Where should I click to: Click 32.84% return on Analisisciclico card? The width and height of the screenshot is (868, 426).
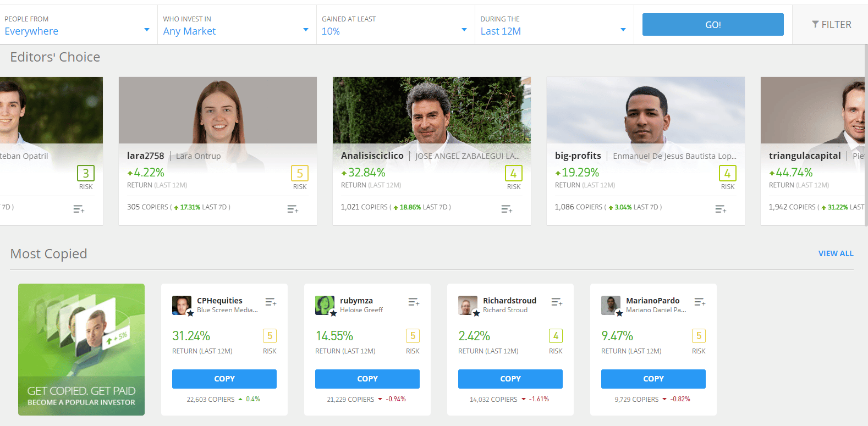coord(363,173)
